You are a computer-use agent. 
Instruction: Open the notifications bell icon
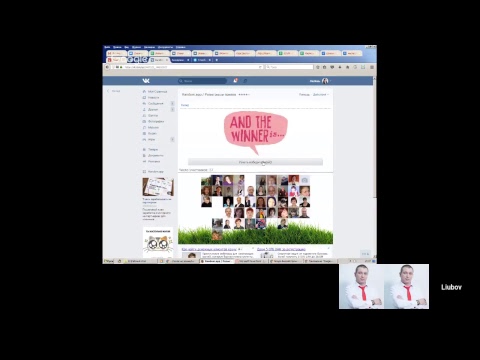pyautogui.click(x=235, y=81)
